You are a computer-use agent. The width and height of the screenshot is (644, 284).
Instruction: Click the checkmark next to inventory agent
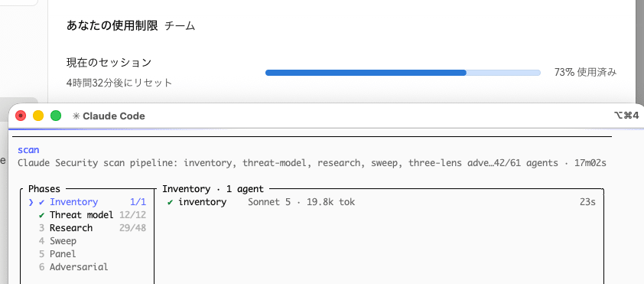coord(170,202)
